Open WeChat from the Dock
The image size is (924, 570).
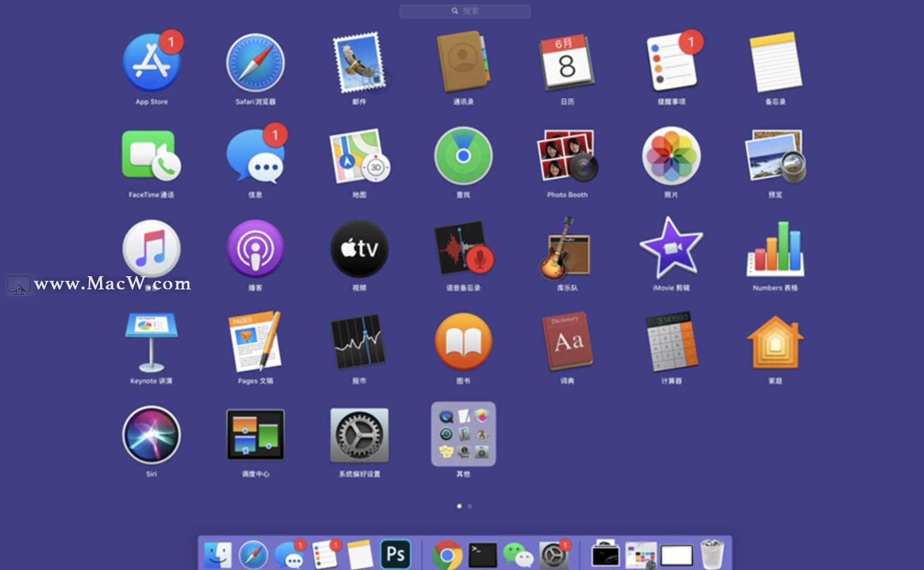tap(518, 556)
